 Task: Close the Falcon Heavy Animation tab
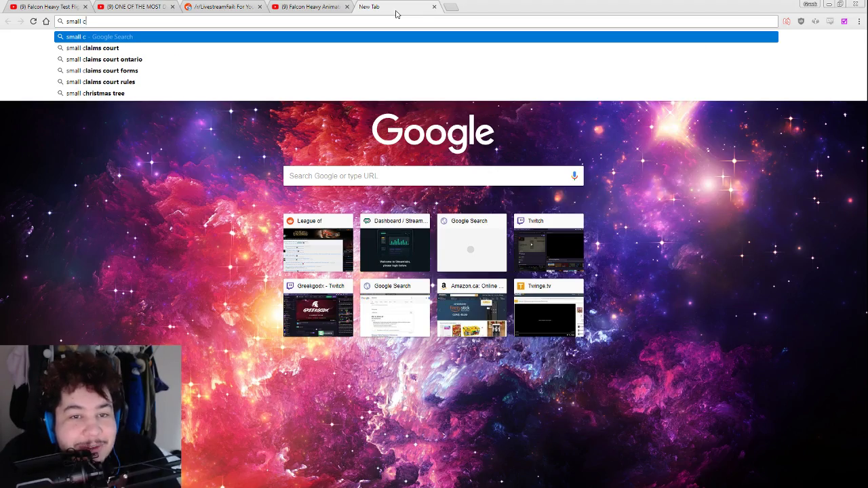[347, 7]
